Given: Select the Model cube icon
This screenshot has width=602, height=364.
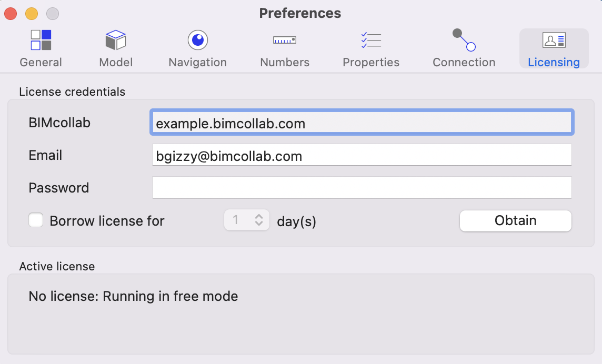Looking at the screenshot, I should point(116,40).
